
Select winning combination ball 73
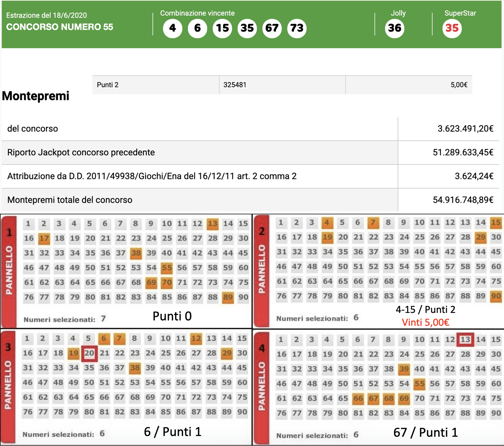(297, 28)
